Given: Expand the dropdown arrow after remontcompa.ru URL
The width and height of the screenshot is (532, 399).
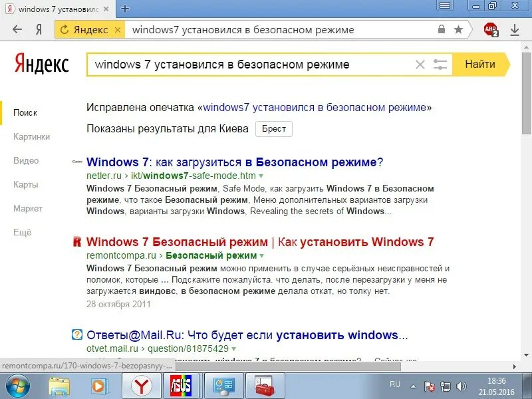Looking at the screenshot, I should (x=261, y=256).
